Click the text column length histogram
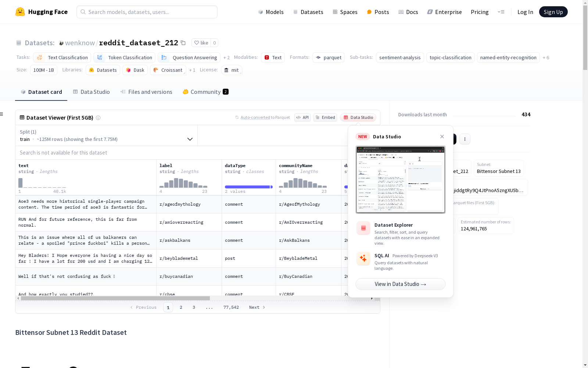This screenshot has width=588, height=368. (x=42, y=183)
